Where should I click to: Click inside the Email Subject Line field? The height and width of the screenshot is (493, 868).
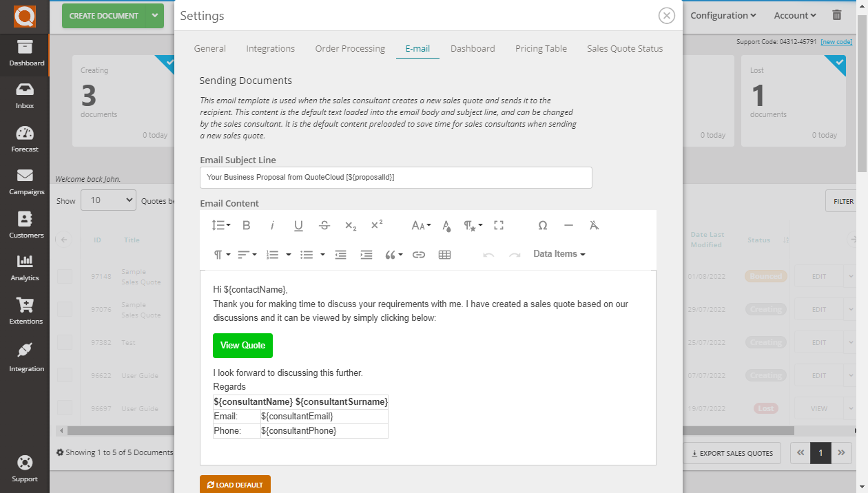click(x=395, y=177)
